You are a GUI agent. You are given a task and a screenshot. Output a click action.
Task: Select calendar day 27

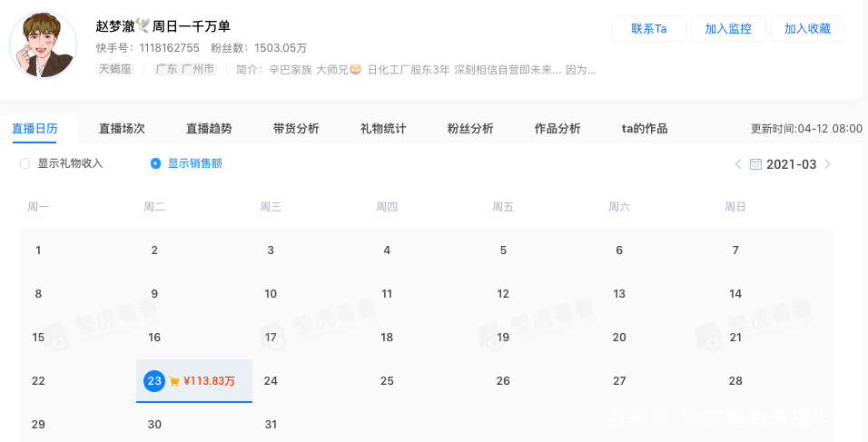[619, 381]
